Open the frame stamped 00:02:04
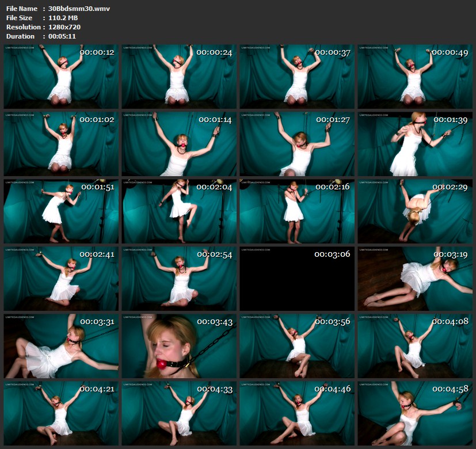This screenshot has width=476, height=449. 179,211
